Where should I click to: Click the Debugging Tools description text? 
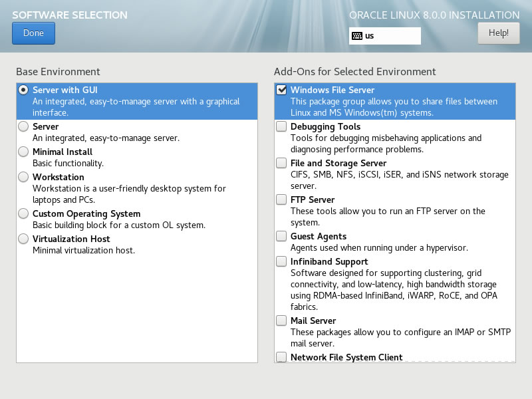386,144
